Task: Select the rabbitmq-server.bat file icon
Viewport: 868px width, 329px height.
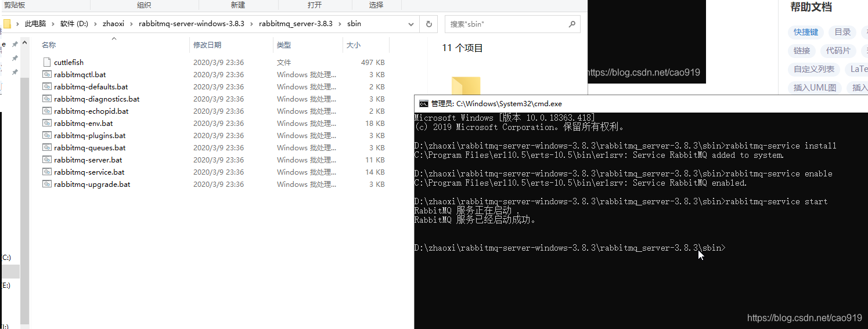Action: [47, 160]
